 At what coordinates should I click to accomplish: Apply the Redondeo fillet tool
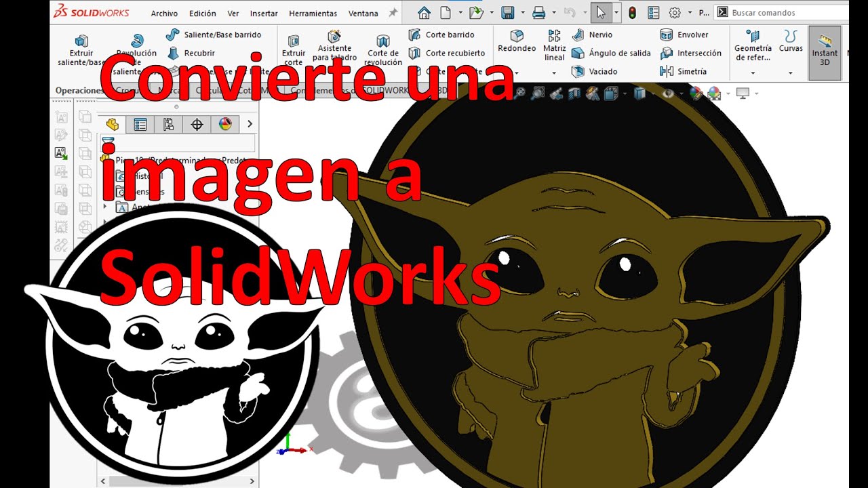[517, 41]
